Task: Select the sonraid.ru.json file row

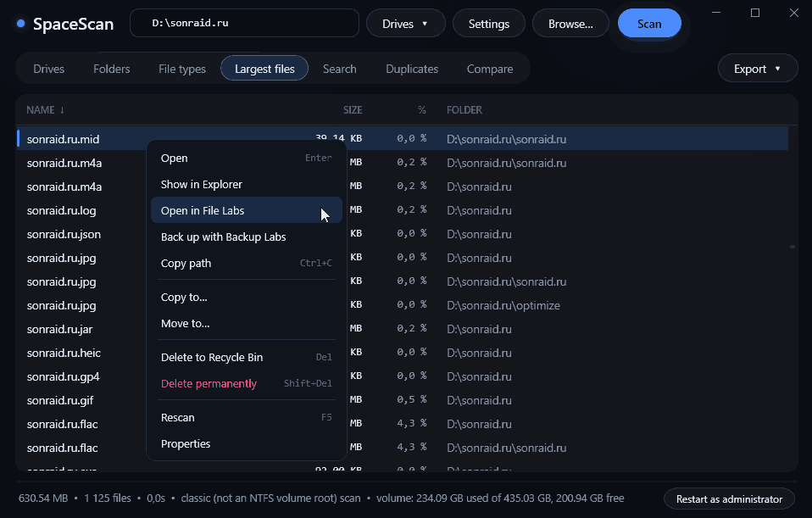Action: tap(403, 234)
